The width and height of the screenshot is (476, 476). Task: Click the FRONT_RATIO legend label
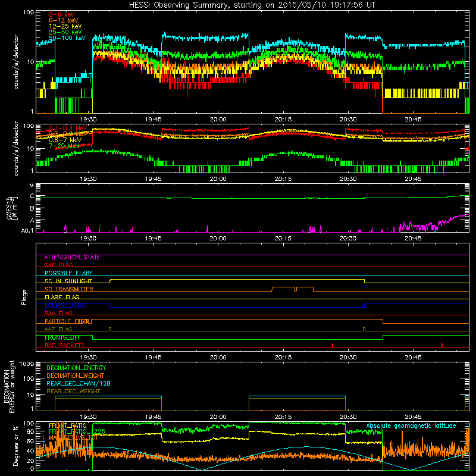pyautogui.click(x=68, y=425)
